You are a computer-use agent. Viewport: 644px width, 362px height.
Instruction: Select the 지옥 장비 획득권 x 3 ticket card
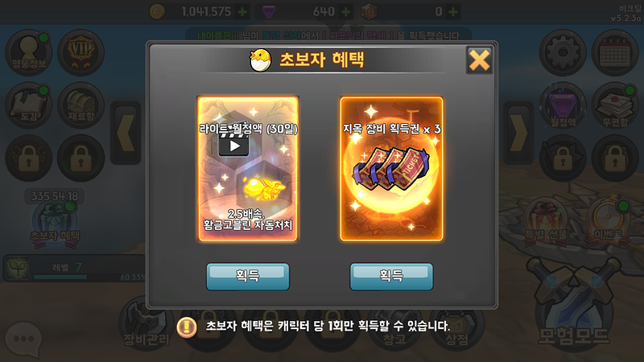pos(391,169)
